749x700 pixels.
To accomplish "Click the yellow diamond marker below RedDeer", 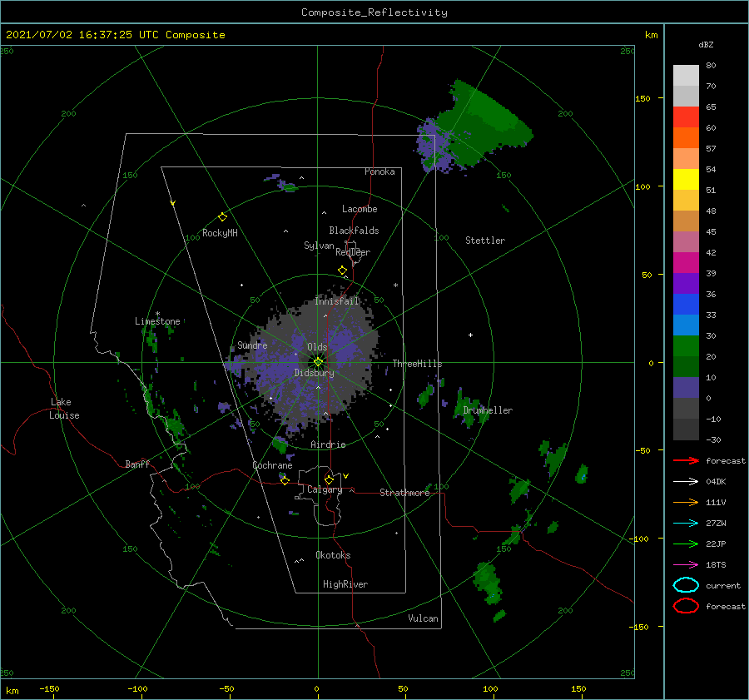I will pyautogui.click(x=343, y=271).
